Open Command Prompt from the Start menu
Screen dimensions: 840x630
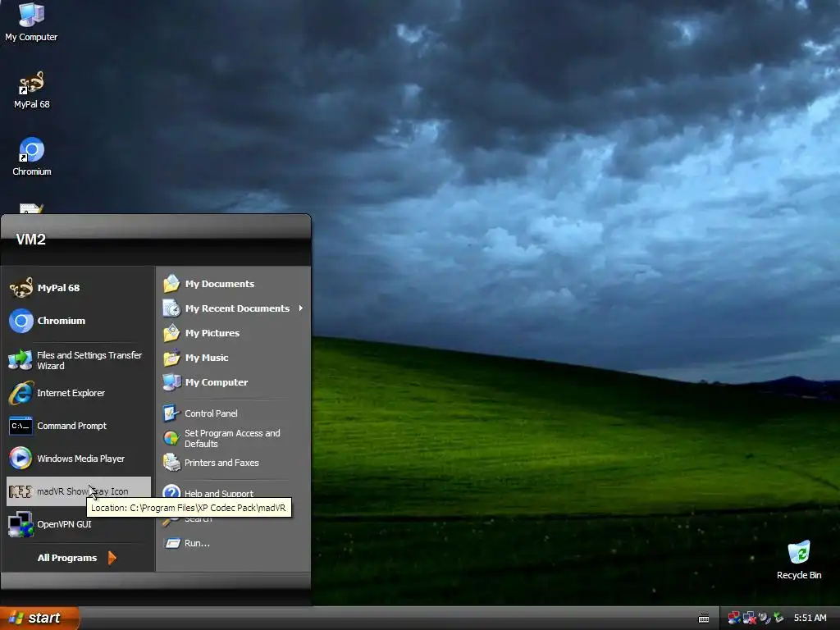tap(79, 426)
